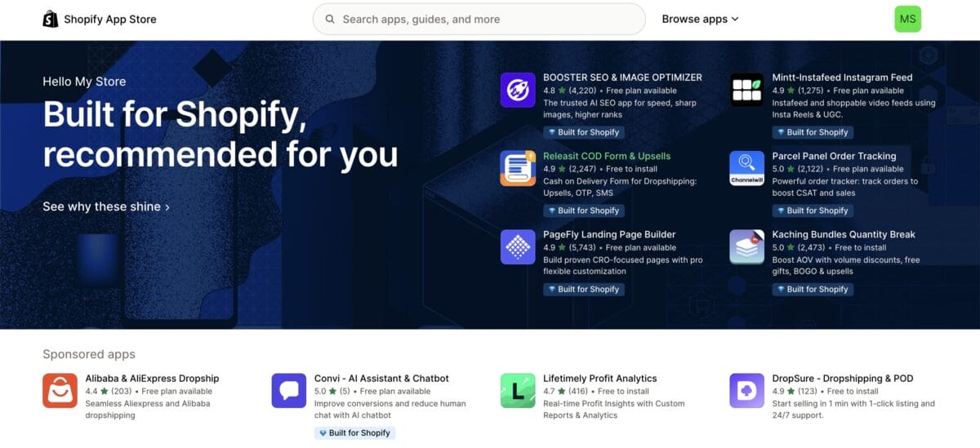Open the Alibaba & AliExpress Dropship icon

point(60,391)
